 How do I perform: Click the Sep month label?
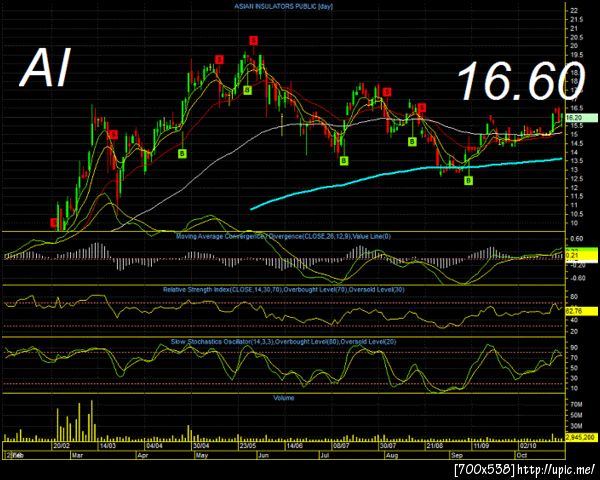tap(457, 455)
